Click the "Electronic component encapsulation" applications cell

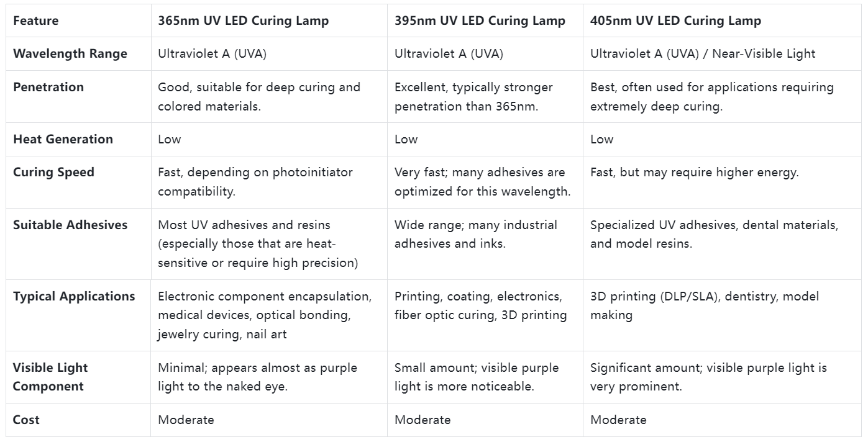(265, 315)
